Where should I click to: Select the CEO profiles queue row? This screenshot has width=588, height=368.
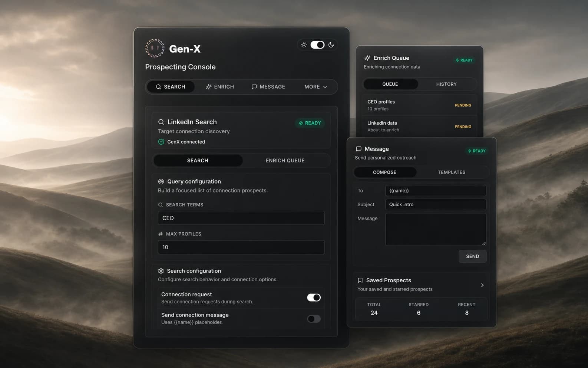419,105
